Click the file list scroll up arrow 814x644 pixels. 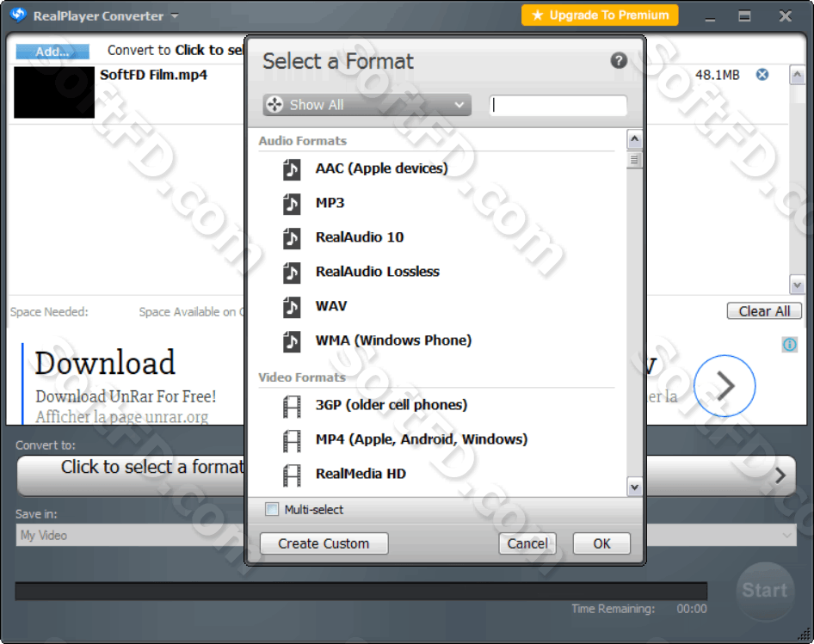797,76
